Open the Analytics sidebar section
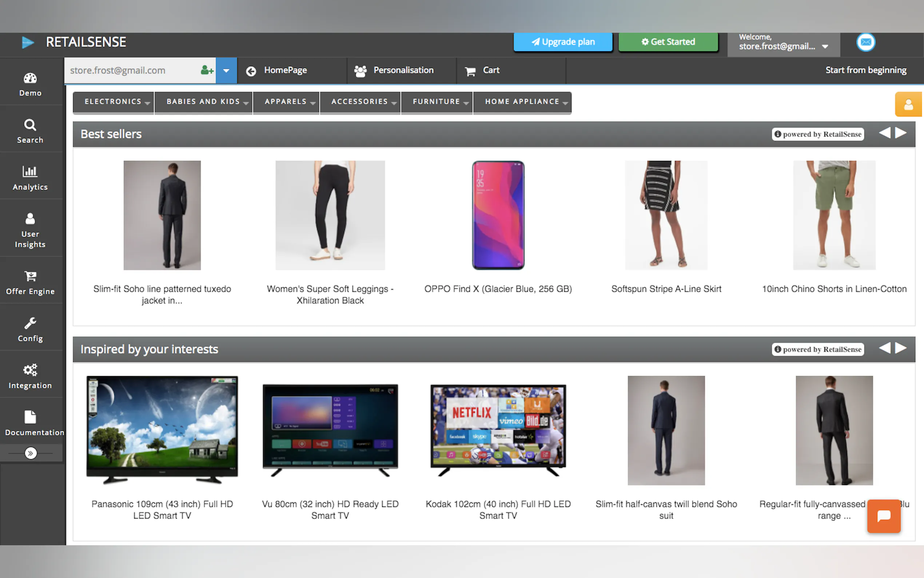The image size is (924, 578). point(31,178)
